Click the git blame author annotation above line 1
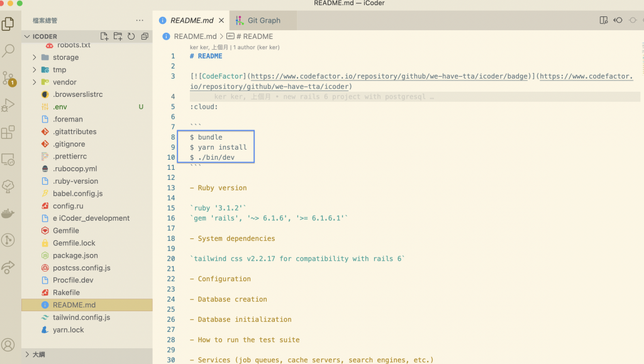The width and height of the screenshot is (644, 364). 235,47
